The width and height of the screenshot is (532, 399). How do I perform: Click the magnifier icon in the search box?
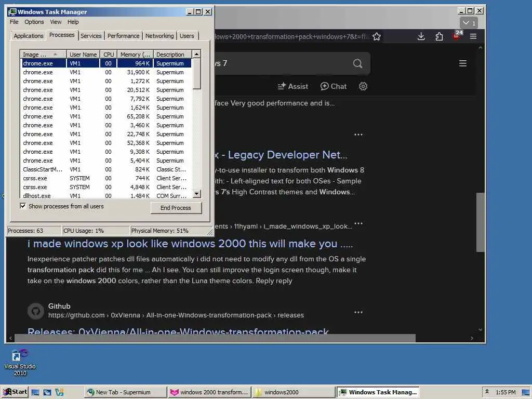pyautogui.click(x=357, y=63)
